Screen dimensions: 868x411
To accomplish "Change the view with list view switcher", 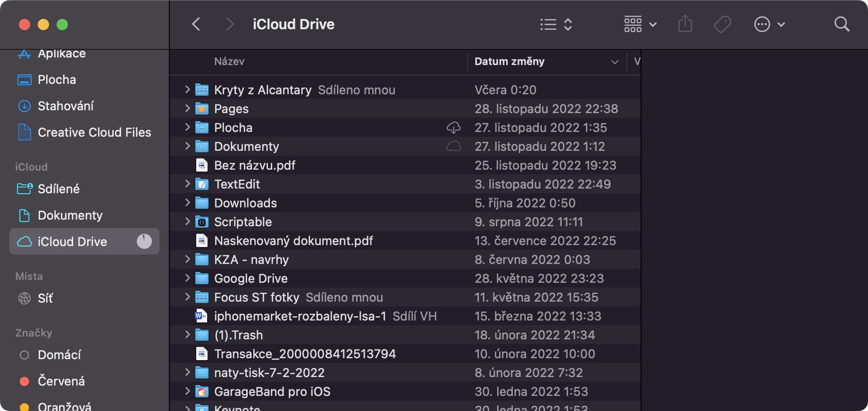I will coord(556,24).
